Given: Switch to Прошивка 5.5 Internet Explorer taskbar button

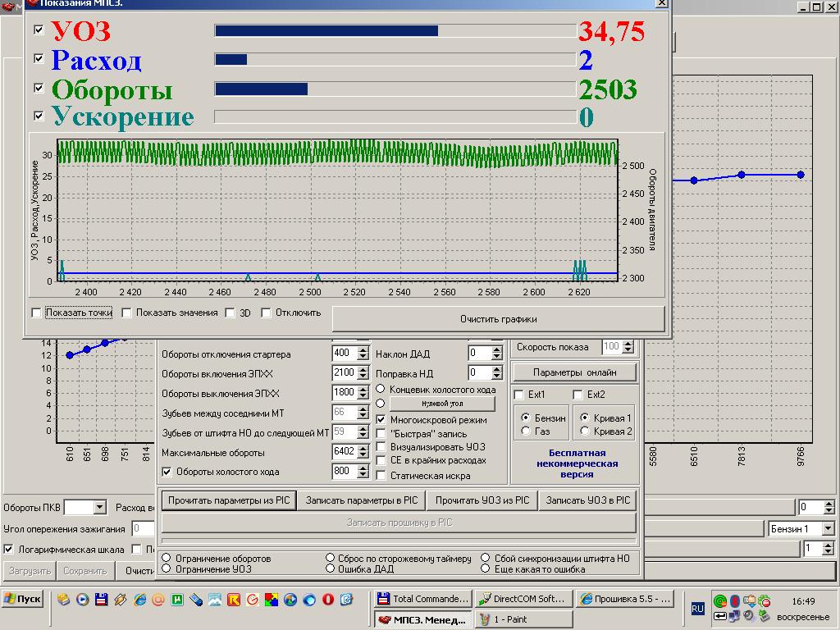Looking at the screenshot, I should pos(626,599).
